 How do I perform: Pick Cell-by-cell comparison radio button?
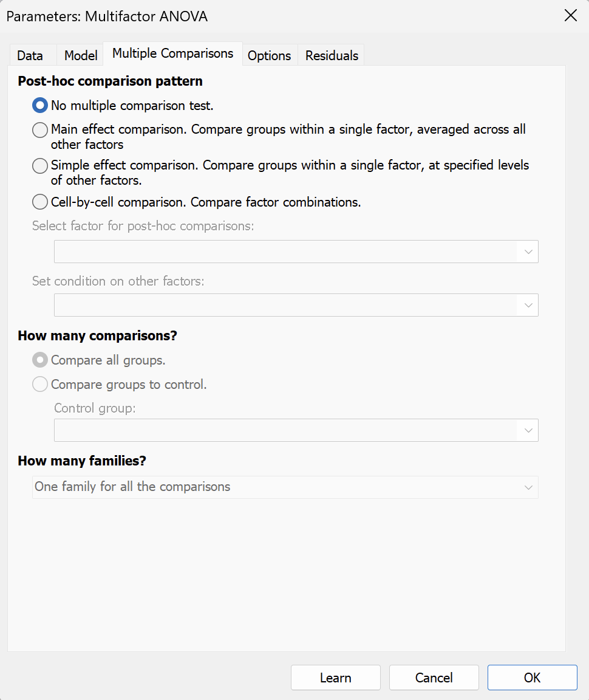(40, 202)
